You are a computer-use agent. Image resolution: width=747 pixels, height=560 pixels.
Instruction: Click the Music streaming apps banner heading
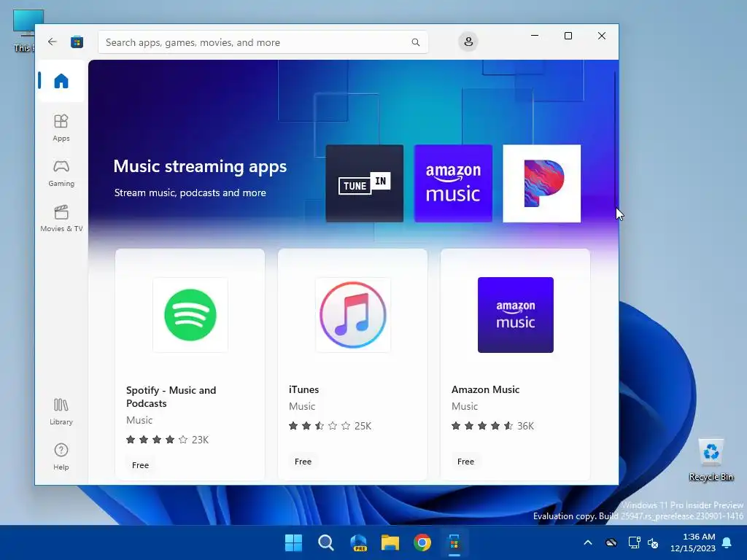pos(200,167)
